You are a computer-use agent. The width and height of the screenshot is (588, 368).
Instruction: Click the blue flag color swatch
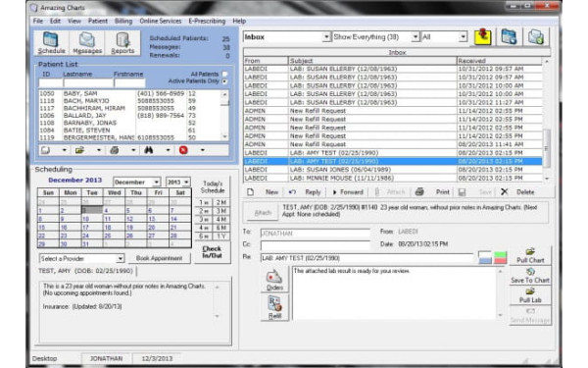pos(485,257)
